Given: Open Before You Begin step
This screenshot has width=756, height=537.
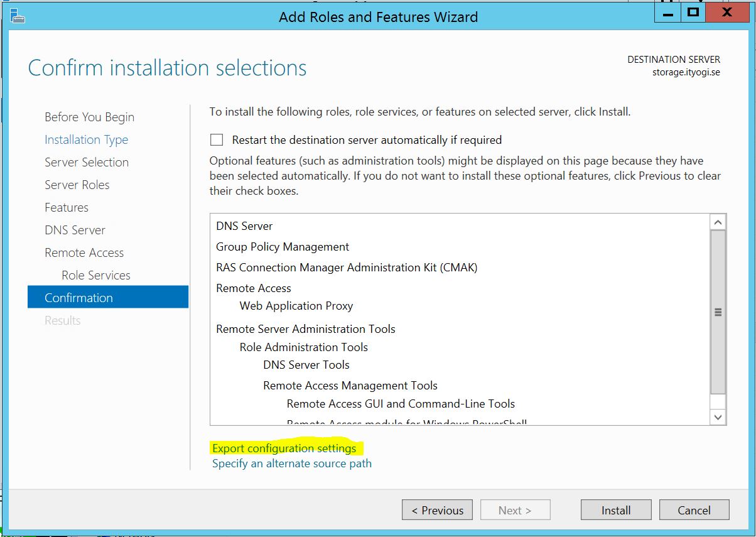Looking at the screenshot, I should pos(89,117).
